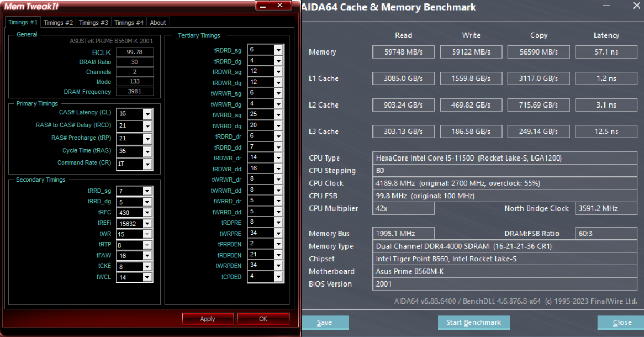Click the Channels field showing 2
The height and width of the screenshot is (337, 644).
tap(135, 72)
